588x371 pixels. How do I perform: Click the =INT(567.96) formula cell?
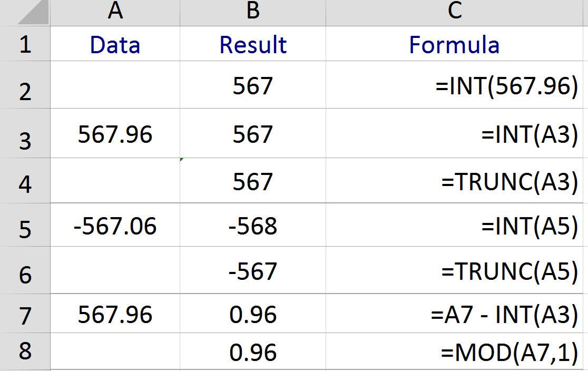pyautogui.click(x=455, y=85)
